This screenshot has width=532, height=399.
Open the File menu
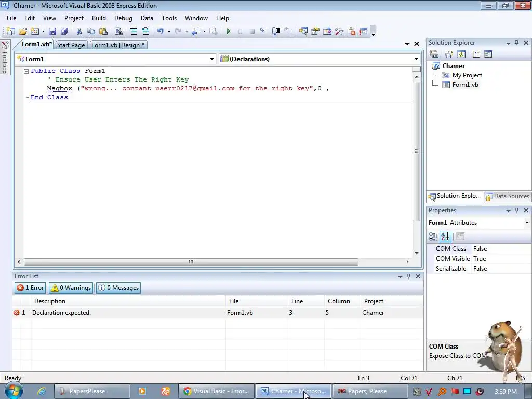point(11,18)
